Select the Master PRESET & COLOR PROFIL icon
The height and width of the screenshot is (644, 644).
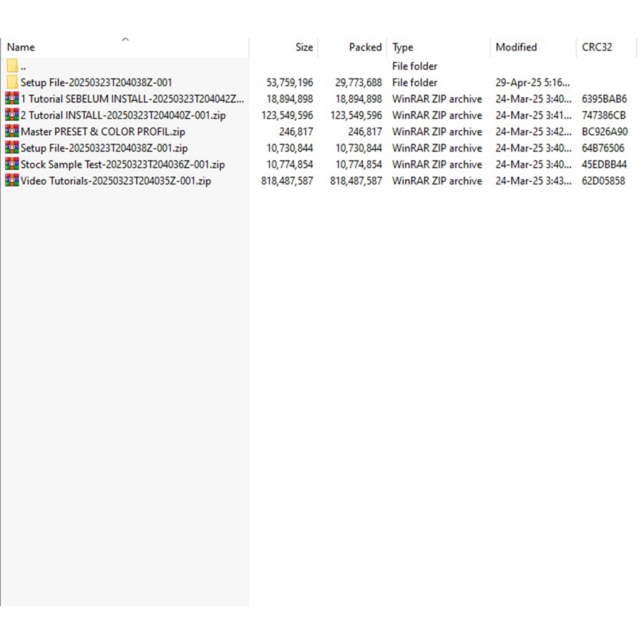point(12,131)
